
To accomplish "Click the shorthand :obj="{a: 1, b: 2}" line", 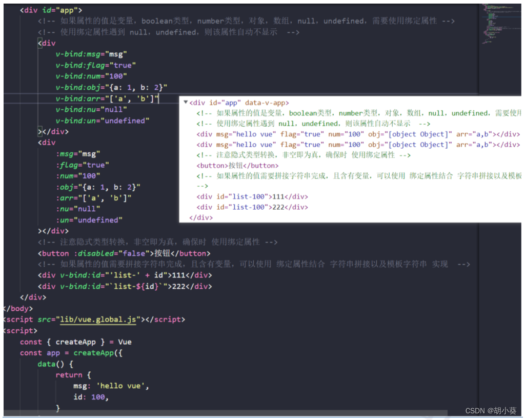I will (x=98, y=187).
